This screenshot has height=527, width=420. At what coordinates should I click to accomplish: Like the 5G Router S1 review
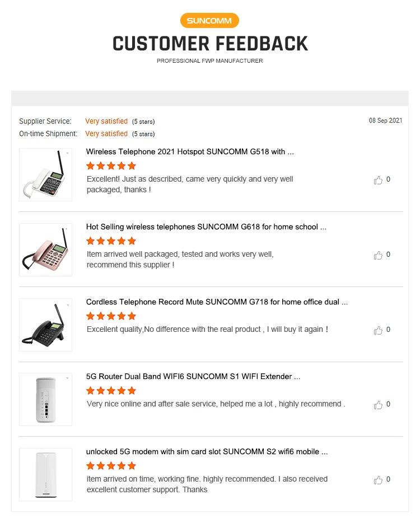(x=379, y=405)
